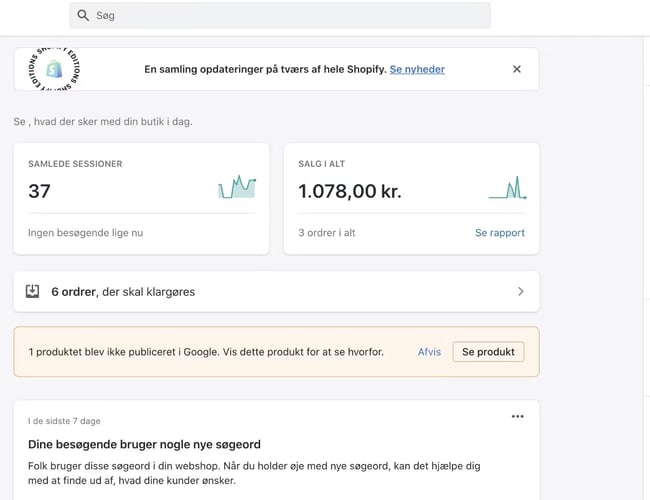Expand orders row with chevron arrow

coord(521,291)
